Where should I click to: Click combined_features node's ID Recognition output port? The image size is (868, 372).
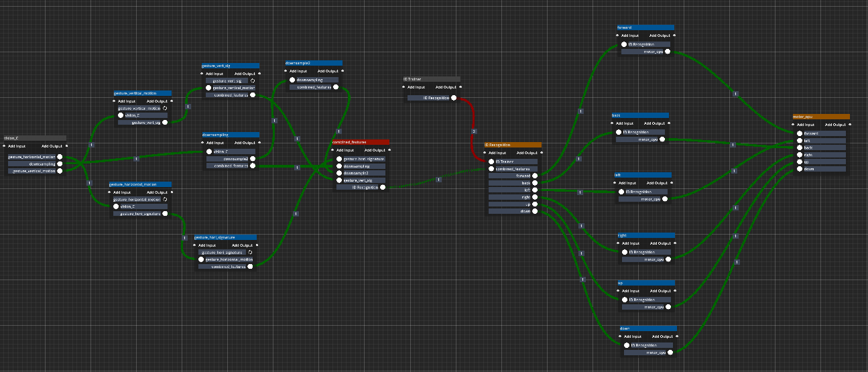point(383,187)
